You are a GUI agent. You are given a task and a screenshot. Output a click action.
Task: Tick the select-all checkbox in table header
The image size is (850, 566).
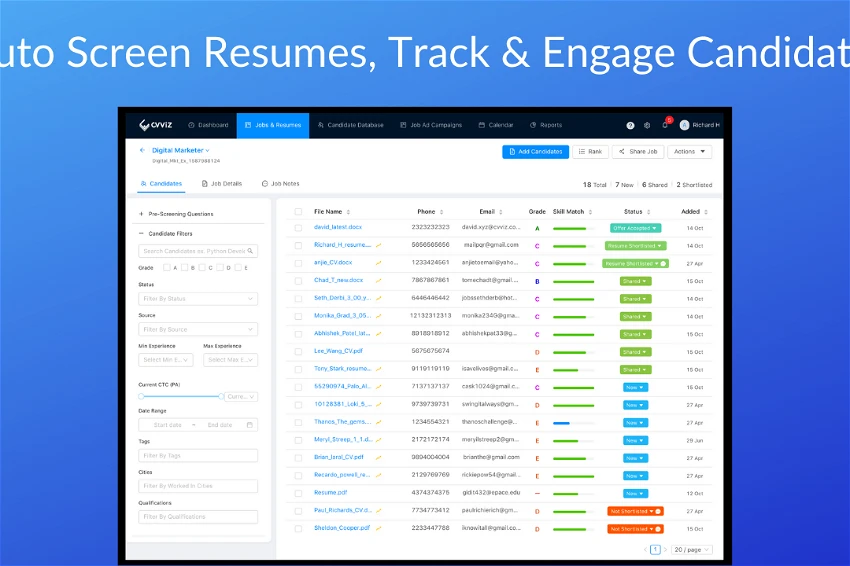pos(298,212)
